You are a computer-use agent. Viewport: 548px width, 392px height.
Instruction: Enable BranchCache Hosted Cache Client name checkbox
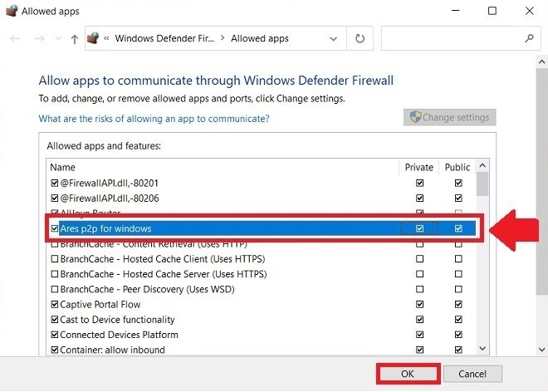pyautogui.click(x=55, y=259)
